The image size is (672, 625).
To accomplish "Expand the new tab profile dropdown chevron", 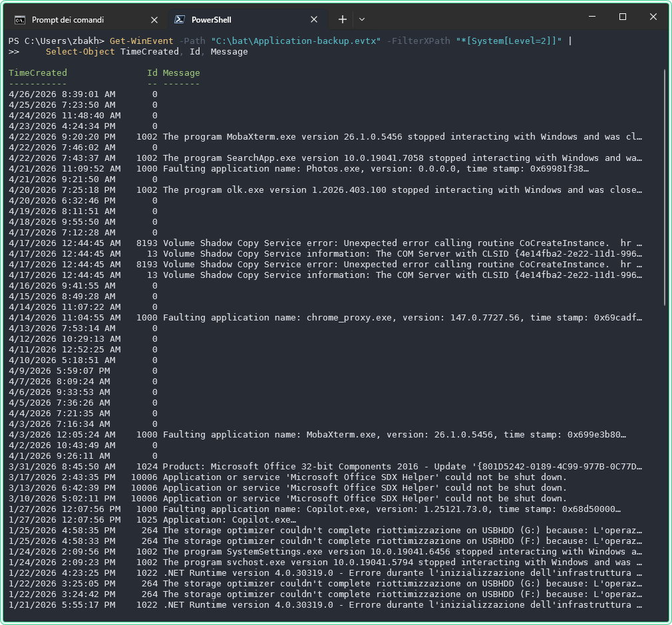I will 362,20.
